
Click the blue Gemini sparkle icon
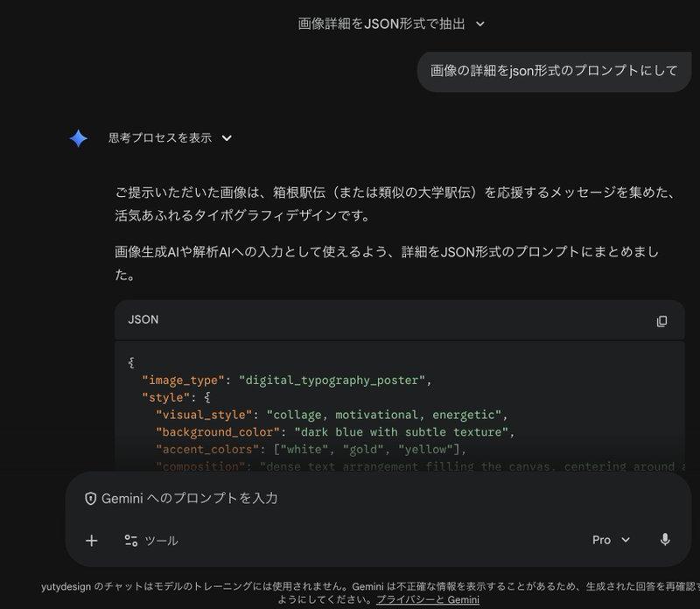pyautogui.click(x=78, y=138)
